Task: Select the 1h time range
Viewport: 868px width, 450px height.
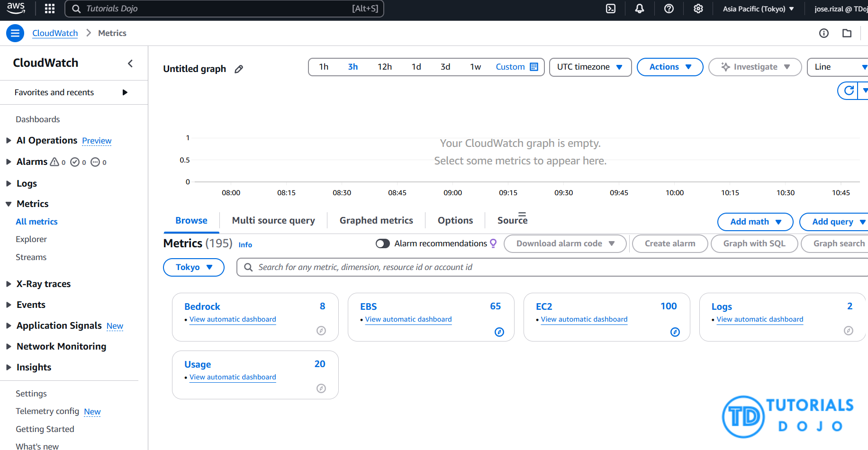Action: click(324, 67)
